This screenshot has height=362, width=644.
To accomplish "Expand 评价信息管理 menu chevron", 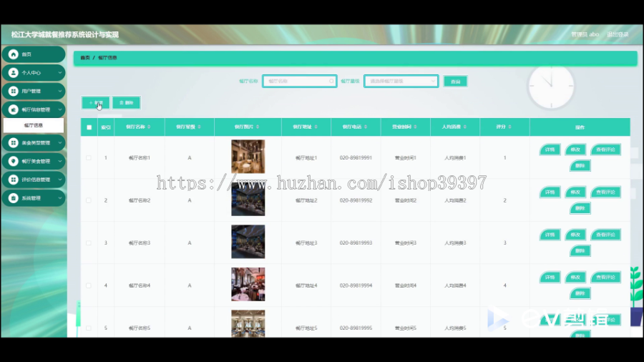I will click(60, 180).
